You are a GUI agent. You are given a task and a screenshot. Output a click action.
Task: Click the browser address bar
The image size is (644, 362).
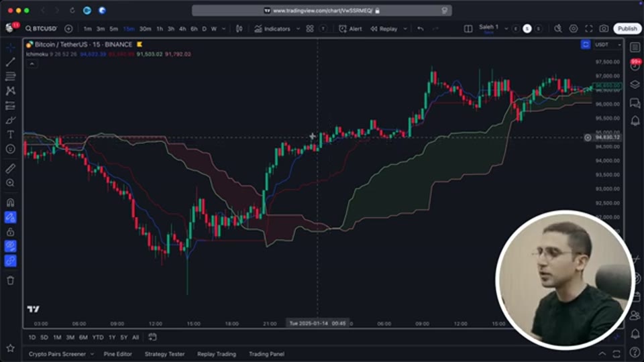[x=322, y=11]
